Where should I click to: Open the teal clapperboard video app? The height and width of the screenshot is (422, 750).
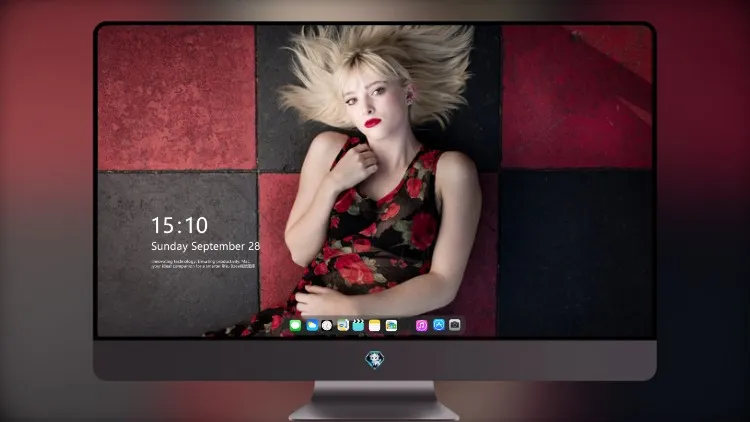click(358, 325)
